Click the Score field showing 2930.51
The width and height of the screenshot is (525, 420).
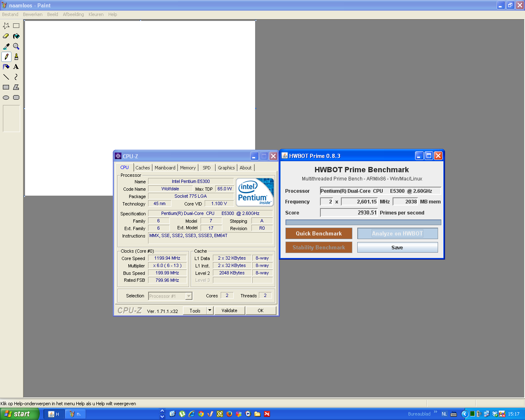[x=349, y=212]
